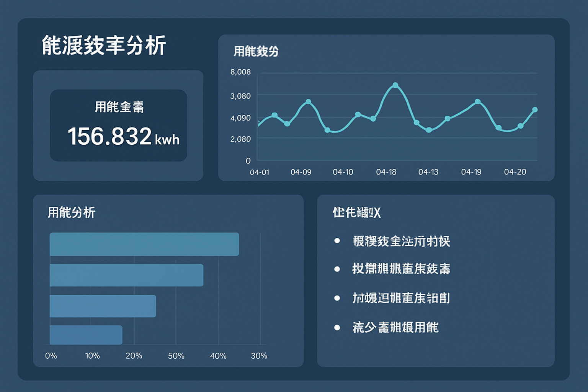588x392 pixels.
Task: Click the last data point near 04-20
Action: 535,110
